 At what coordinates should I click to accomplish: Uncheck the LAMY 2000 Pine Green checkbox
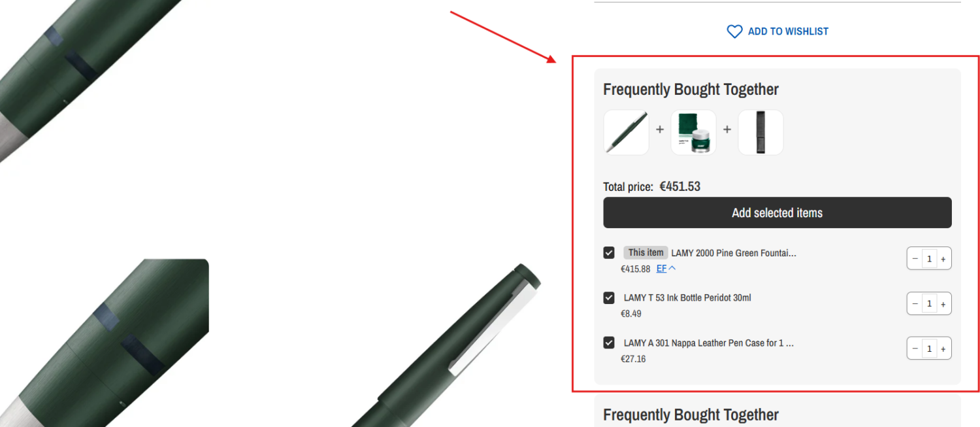tap(609, 253)
